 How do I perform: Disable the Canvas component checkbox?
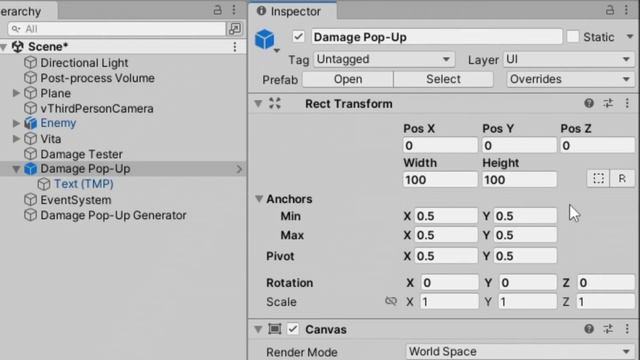[x=293, y=329]
